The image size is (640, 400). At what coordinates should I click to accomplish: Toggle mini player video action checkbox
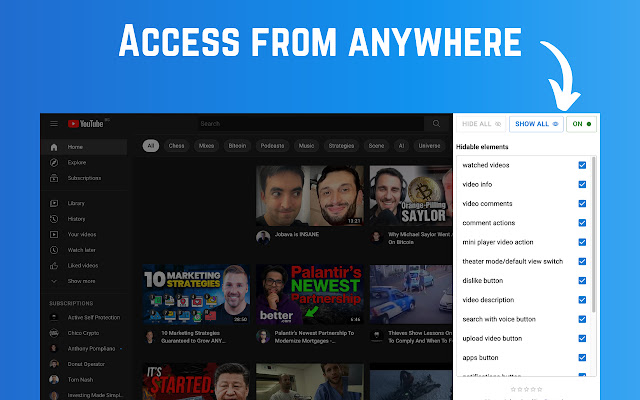tap(582, 242)
